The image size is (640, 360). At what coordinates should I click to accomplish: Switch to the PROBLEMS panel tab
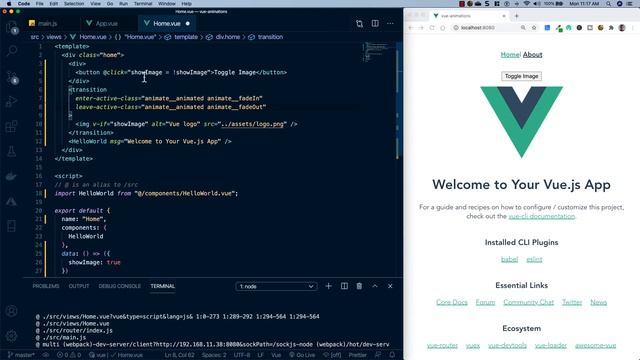click(x=46, y=286)
